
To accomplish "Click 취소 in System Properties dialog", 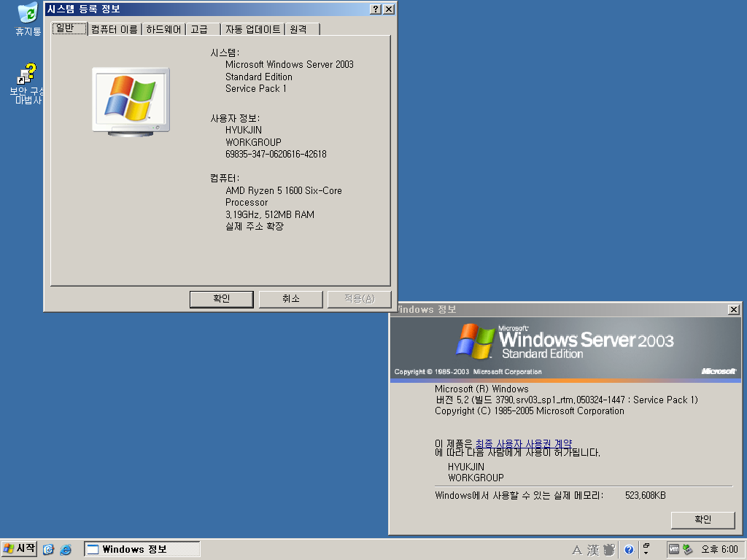I will [290, 299].
